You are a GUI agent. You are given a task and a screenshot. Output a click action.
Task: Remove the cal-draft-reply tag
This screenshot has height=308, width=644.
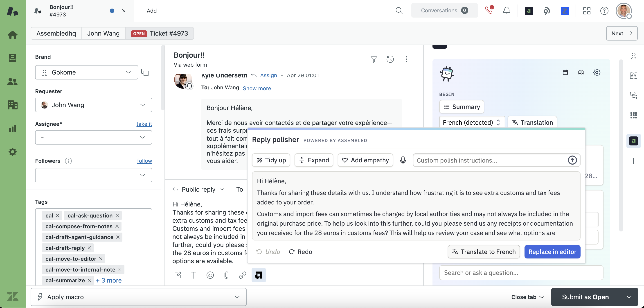point(89,248)
